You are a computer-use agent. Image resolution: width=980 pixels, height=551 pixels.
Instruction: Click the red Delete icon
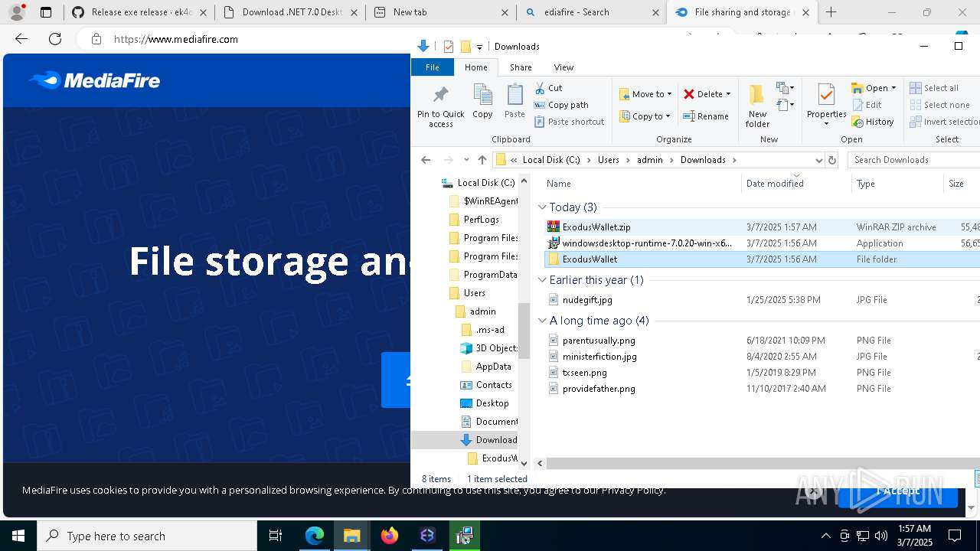coord(689,94)
